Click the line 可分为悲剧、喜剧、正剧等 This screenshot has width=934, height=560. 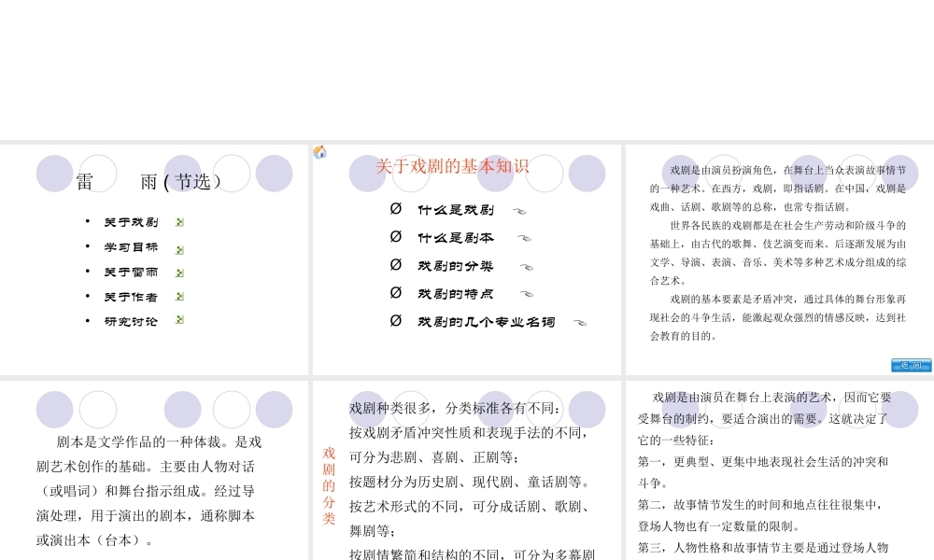[x=434, y=457]
